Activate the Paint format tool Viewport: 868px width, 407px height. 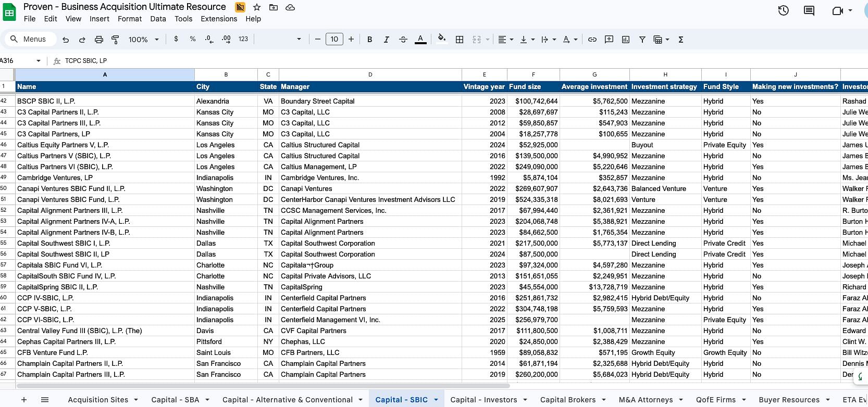pos(115,40)
